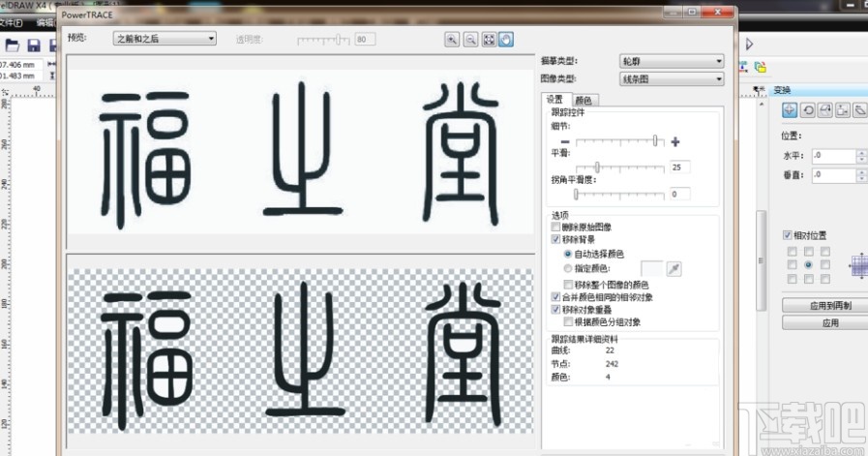Increase detail with the plus icon

tap(674, 142)
